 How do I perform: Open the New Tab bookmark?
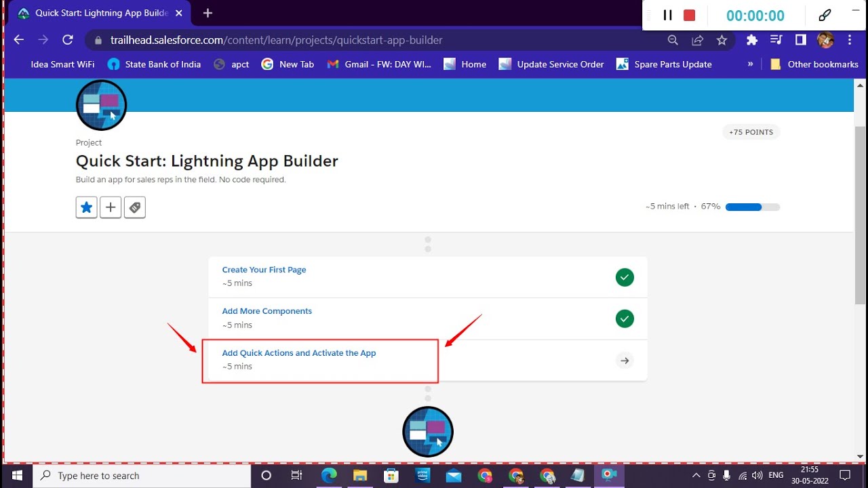point(288,64)
